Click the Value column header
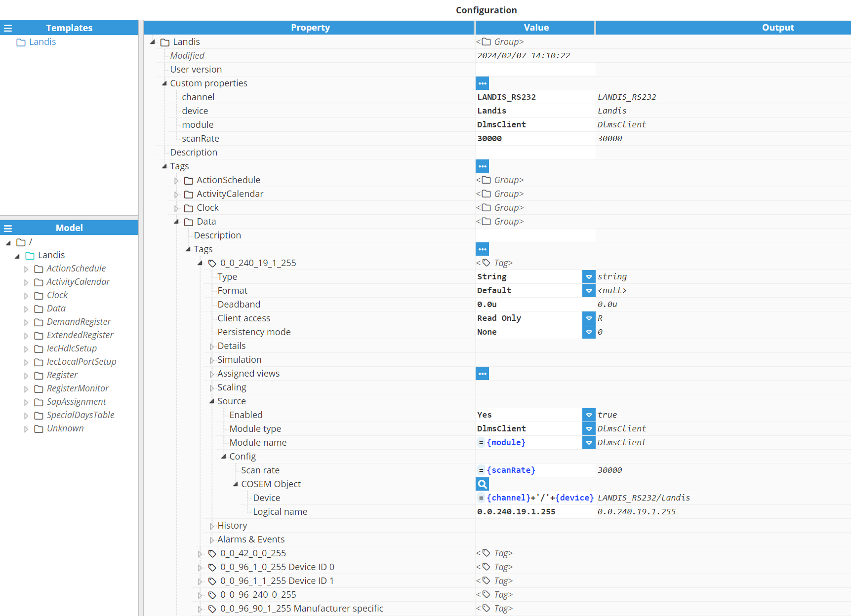The height and width of the screenshot is (616, 851). (535, 28)
